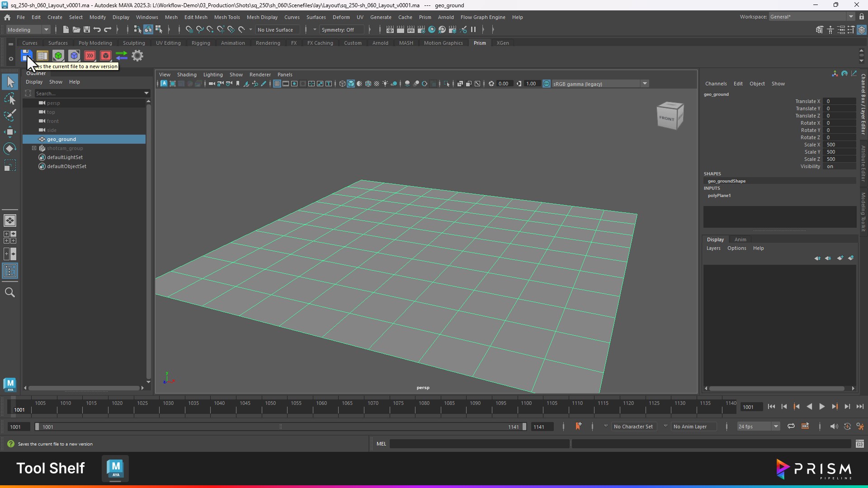Screen dimensions: 868x488
Task: Click the Prism State Manager red arrows icon
Action: (x=90, y=56)
